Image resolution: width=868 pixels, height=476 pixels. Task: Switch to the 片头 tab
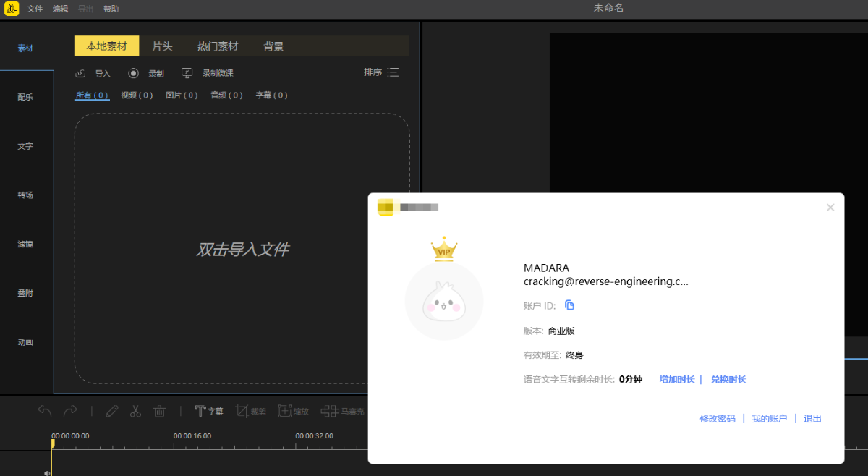pos(162,46)
